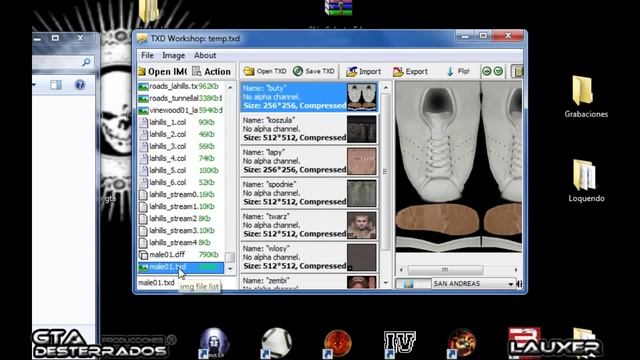
Task: Select vinewood01_la file entry
Action: pos(180,110)
